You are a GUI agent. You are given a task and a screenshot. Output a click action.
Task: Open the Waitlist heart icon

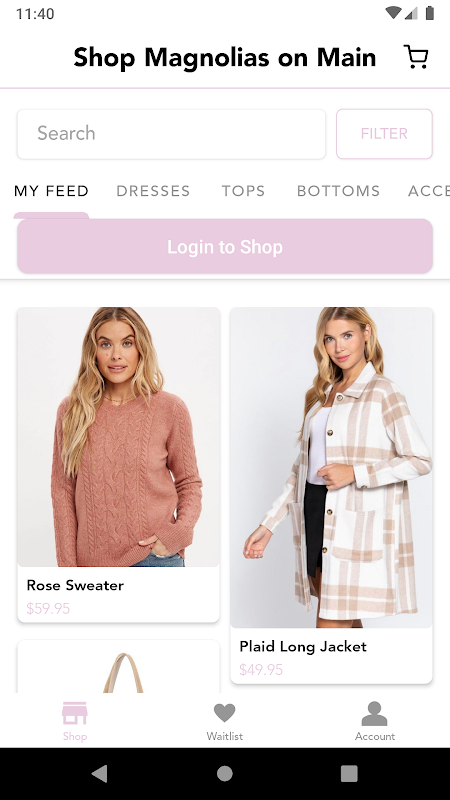tap(224, 713)
